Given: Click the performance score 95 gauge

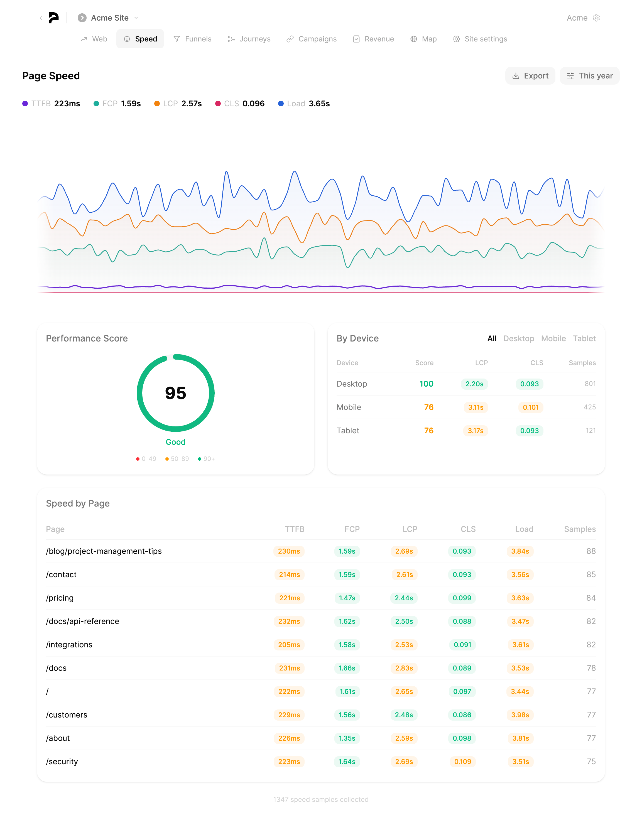Looking at the screenshot, I should click(175, 393).
